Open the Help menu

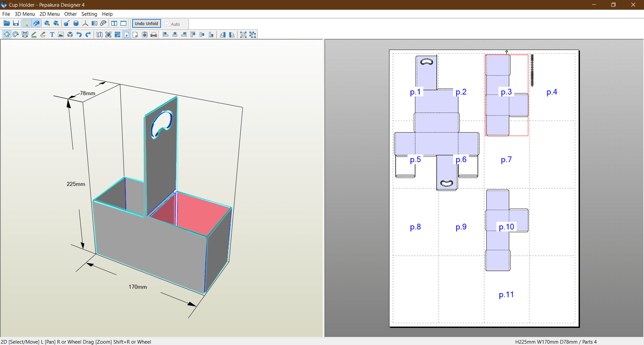click(107, 14)
